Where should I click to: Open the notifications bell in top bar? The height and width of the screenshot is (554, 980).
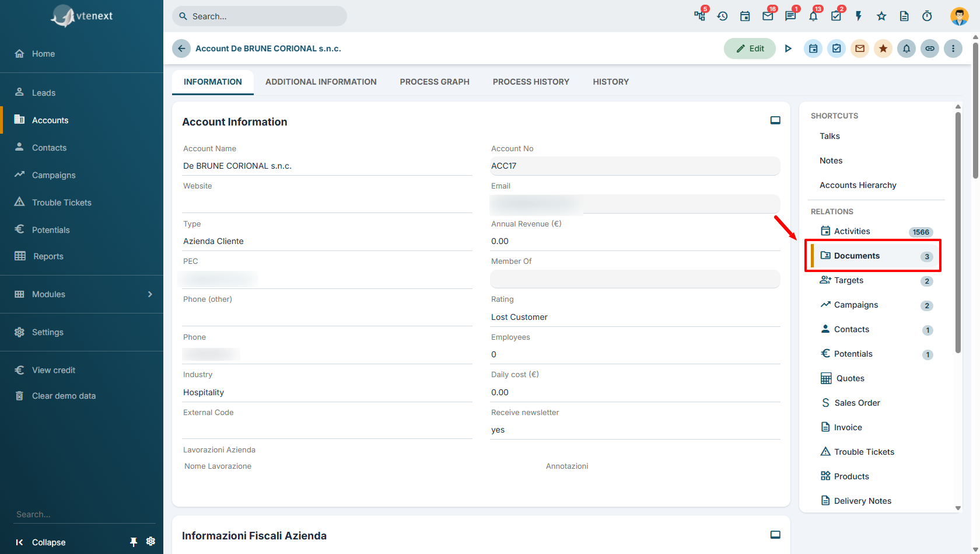[x=813, y=16]
